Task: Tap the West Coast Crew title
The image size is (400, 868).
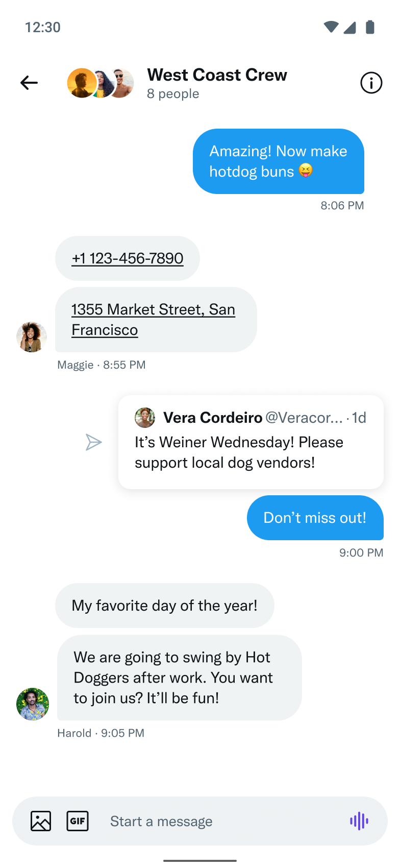Action: pyautogui.click(x=217, y=75)
